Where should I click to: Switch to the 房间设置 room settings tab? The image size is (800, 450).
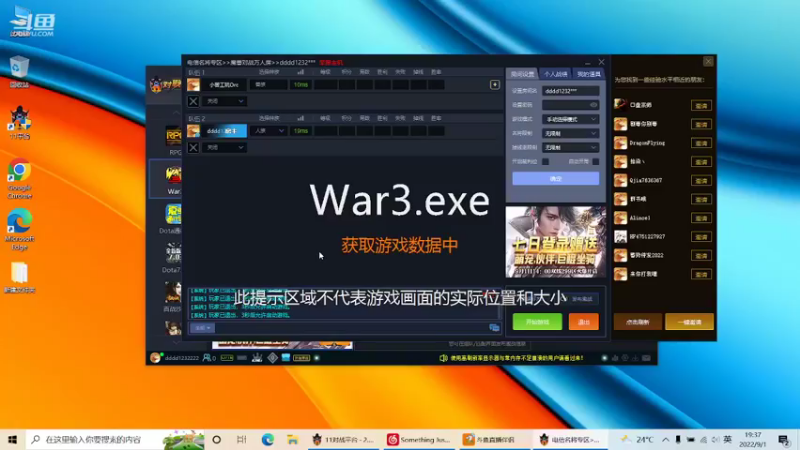[523, 74]
